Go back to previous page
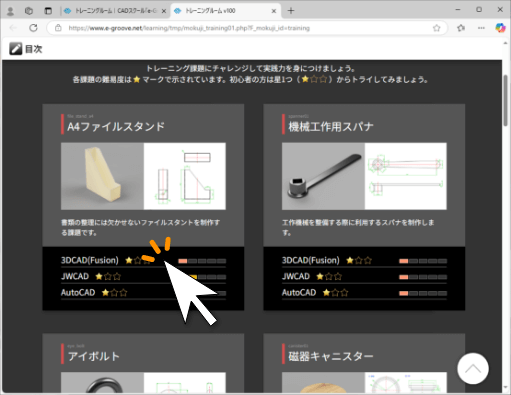The height and width of the screenshot is (395, 511). click(x=13, y=28)
